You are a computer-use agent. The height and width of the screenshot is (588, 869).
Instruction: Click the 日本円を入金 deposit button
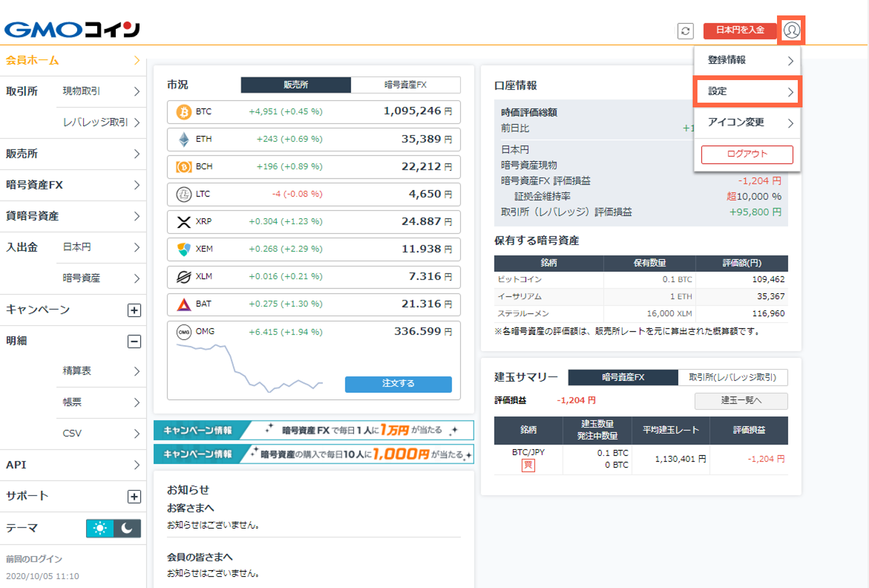point(740,30)
